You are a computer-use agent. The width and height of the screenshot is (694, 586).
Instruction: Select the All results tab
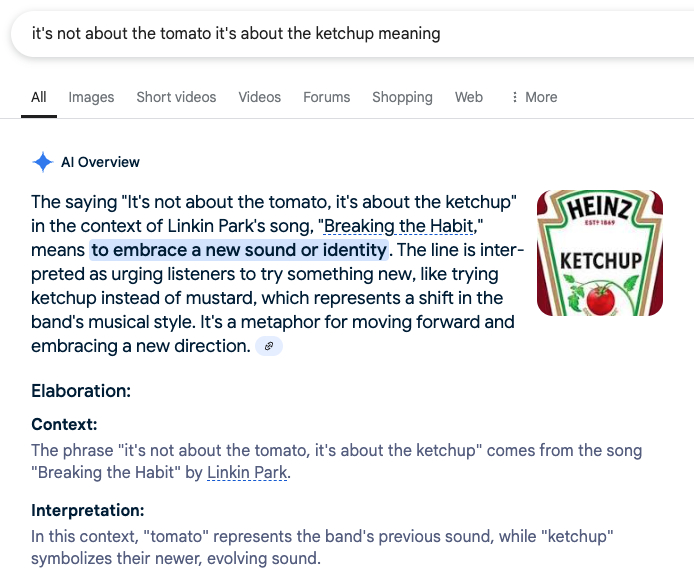(x=39, y=97)
